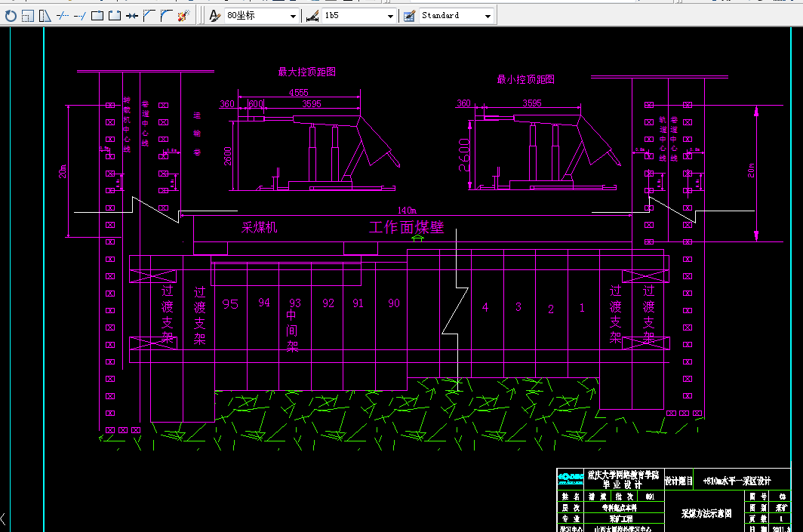
Task: Open the Table Style manager icon
Action: [409, 16]
